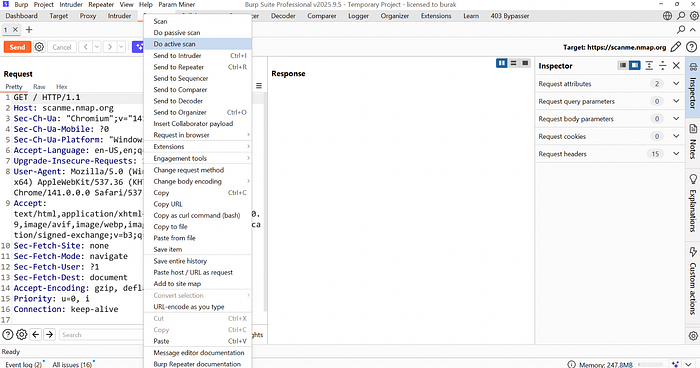The image size is (700, 368).
Task: Open request search settings gear
Action: click(21, 335)
